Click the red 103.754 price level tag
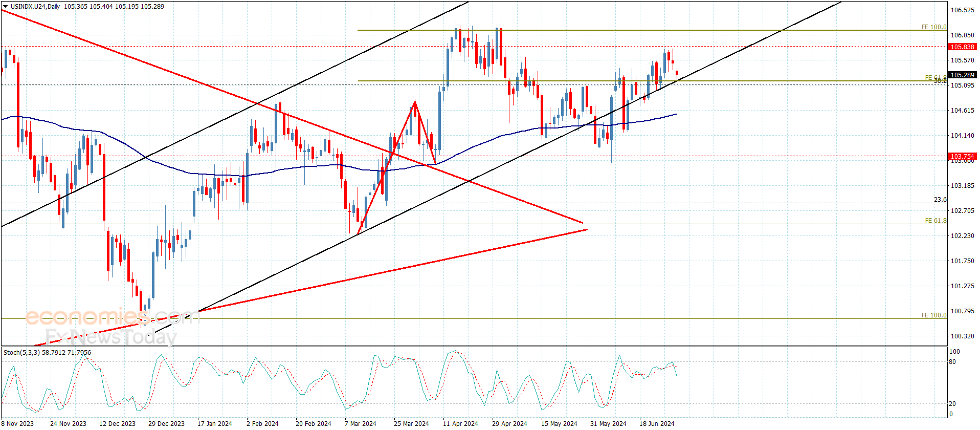 click(962, 157)
